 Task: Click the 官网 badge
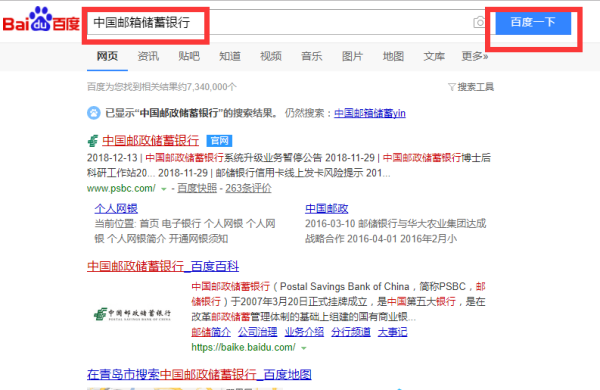coord(219,141)
